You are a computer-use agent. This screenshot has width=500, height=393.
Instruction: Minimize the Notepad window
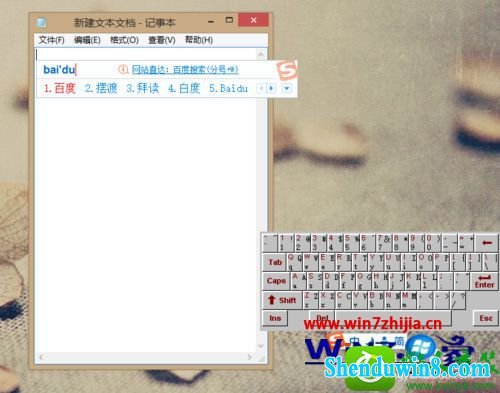[211, 21]
